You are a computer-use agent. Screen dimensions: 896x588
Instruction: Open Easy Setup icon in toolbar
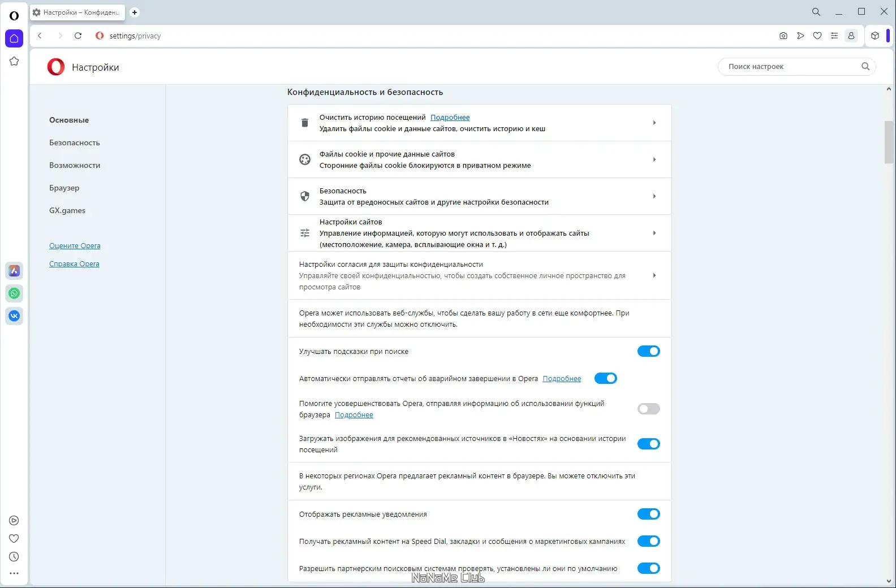(834, 36)
